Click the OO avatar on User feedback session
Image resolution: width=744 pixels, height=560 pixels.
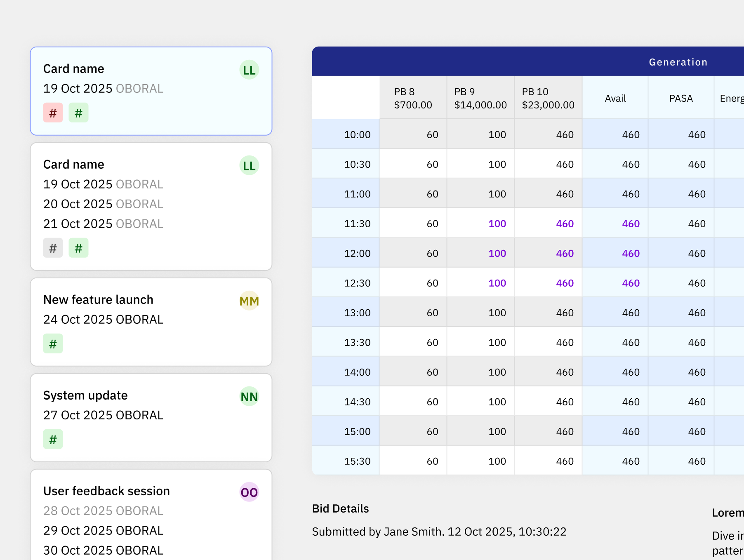pyautogui.click(x=249, y=492)
